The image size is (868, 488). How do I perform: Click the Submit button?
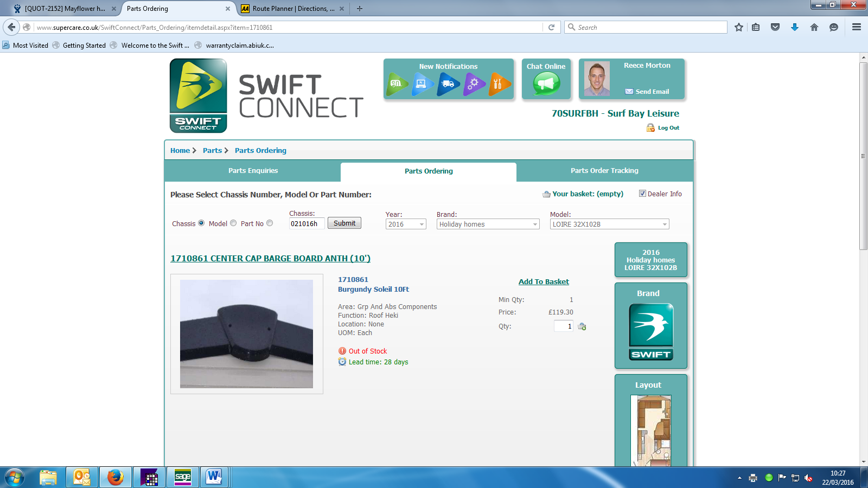[x=344, y=223]
